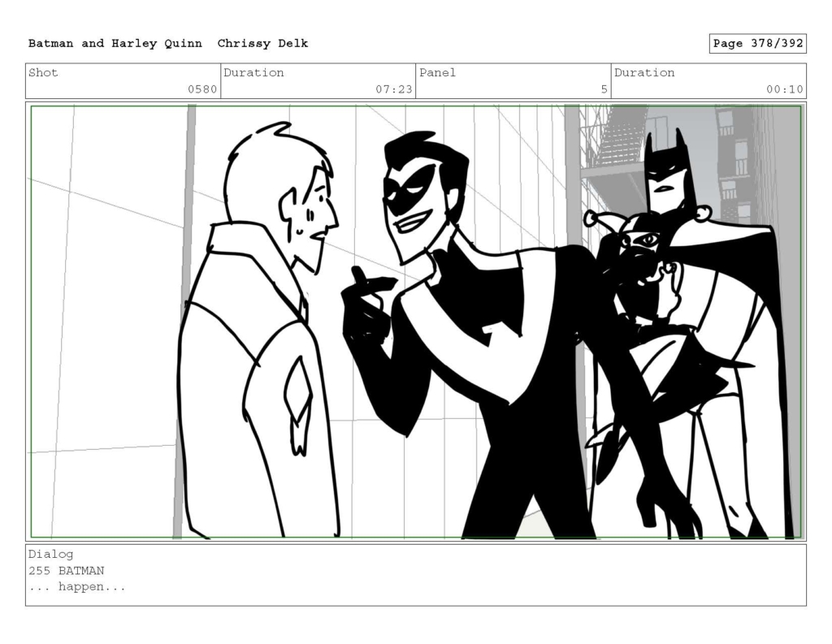Click the 'Panel' header label

click(x=437, y=72)
